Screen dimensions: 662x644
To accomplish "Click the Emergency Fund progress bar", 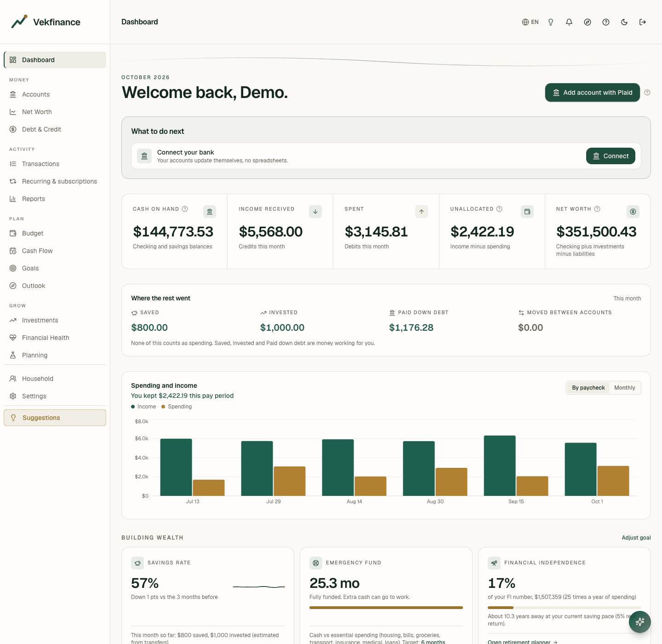I will point(386,608).
